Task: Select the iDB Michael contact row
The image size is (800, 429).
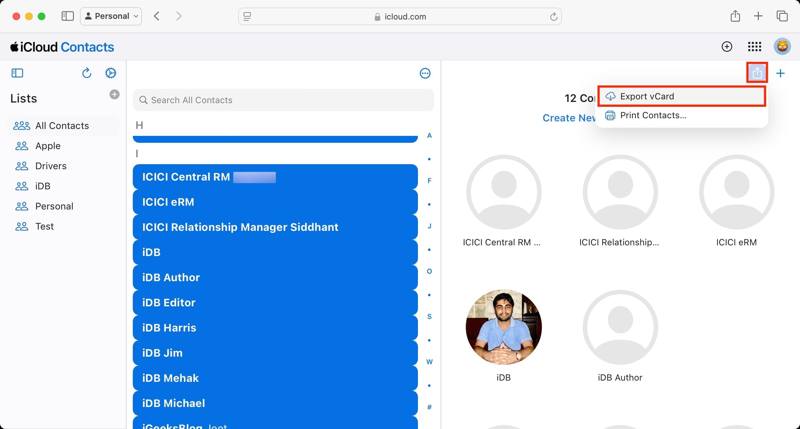Action: click(x=276, y=403)
